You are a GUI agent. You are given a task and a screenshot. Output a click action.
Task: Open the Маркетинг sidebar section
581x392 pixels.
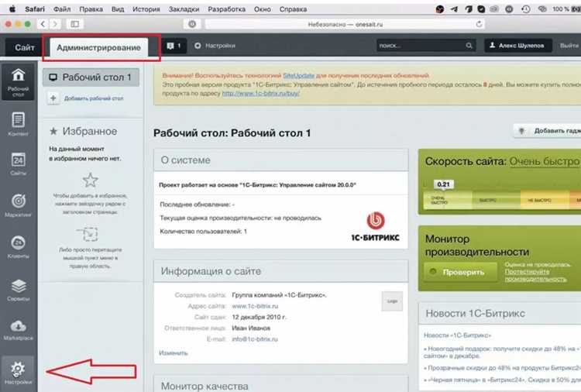pyautogui.click(x=18, y=205)
